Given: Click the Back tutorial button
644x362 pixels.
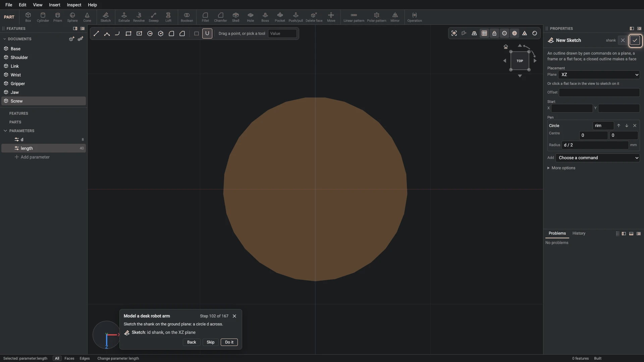Looking at the screenshot, I should pos(192,342).
